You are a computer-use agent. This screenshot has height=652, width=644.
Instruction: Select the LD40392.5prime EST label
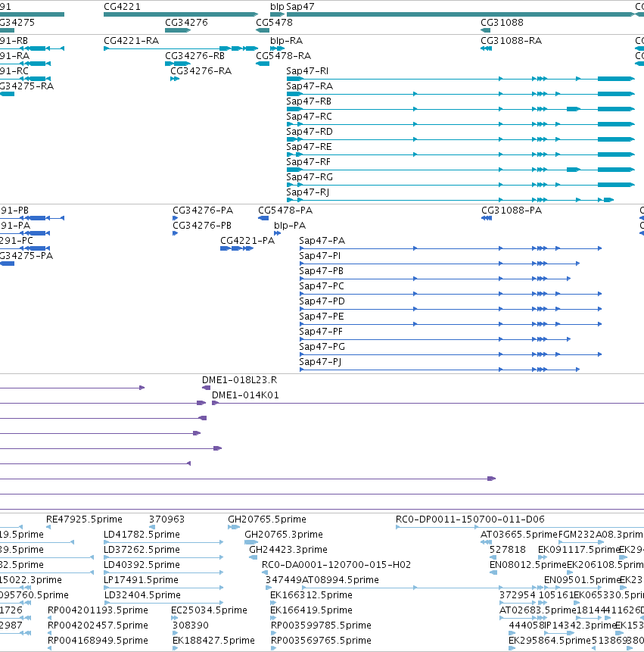click(x=142, y=565)
